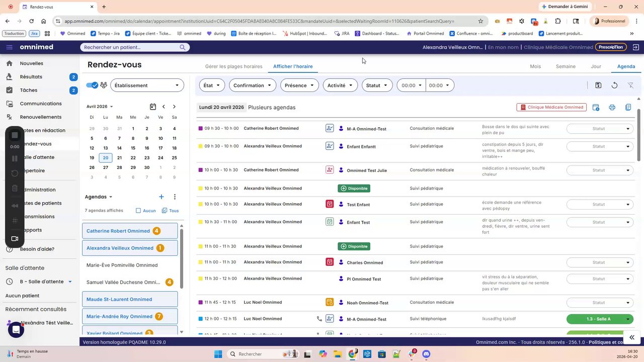Click the refresh filters icon
Screen dimensions: 644x362
click(x=614, y=85)
